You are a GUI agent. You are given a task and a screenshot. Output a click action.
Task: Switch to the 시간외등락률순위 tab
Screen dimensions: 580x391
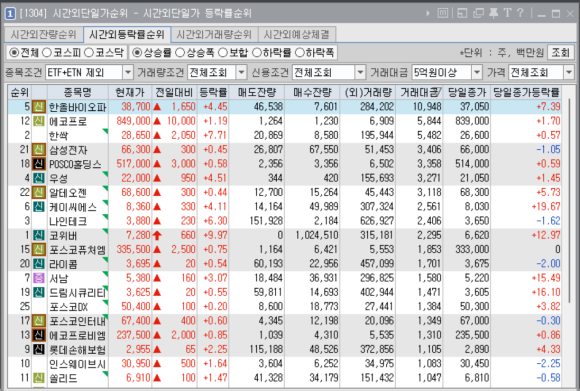[x=127, y=35]
